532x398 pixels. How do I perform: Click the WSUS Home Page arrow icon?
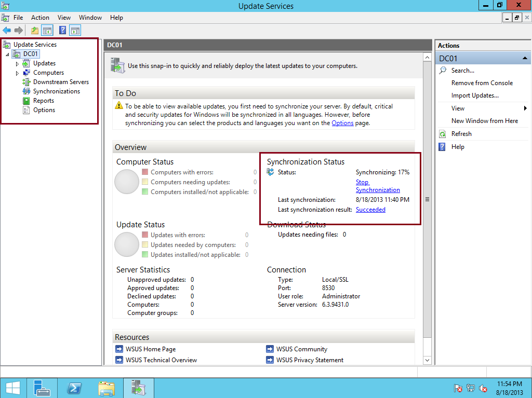[x=119, y=349]
